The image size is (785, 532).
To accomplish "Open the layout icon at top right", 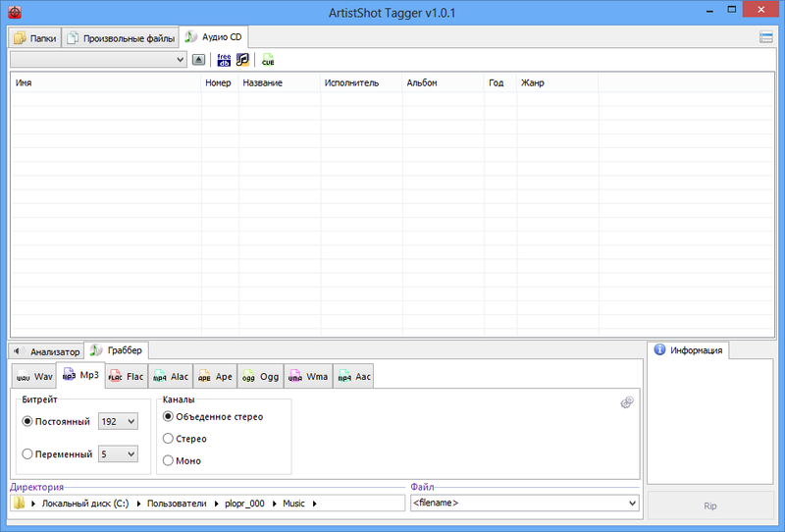I will tap(766, 36).
